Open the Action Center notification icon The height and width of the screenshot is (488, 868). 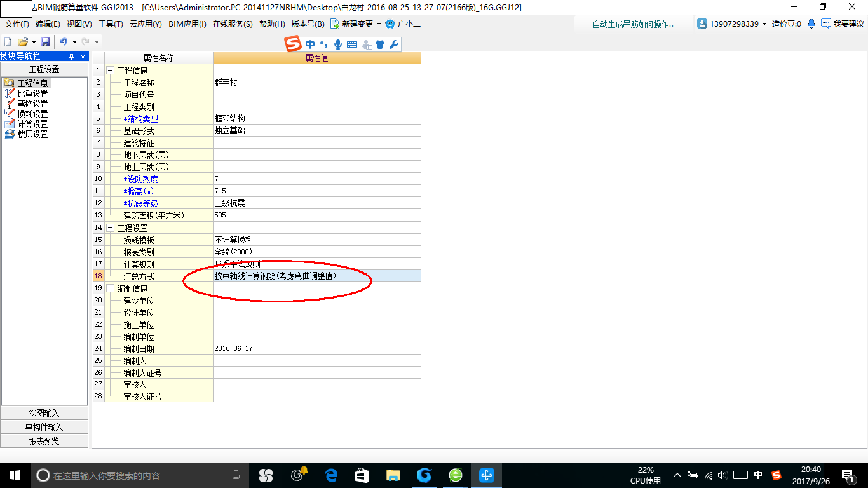point(848,475)
